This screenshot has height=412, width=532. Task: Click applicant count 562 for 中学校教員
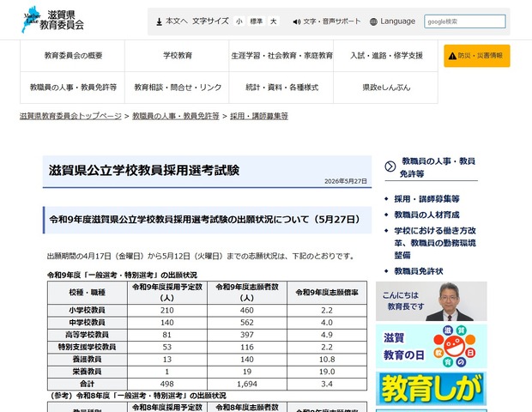point(247,323)
